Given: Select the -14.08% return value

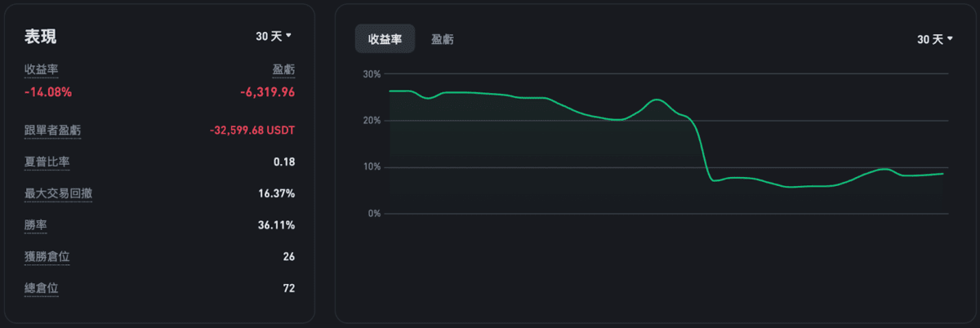Looking at the screenshot, I should coord(48,92).
